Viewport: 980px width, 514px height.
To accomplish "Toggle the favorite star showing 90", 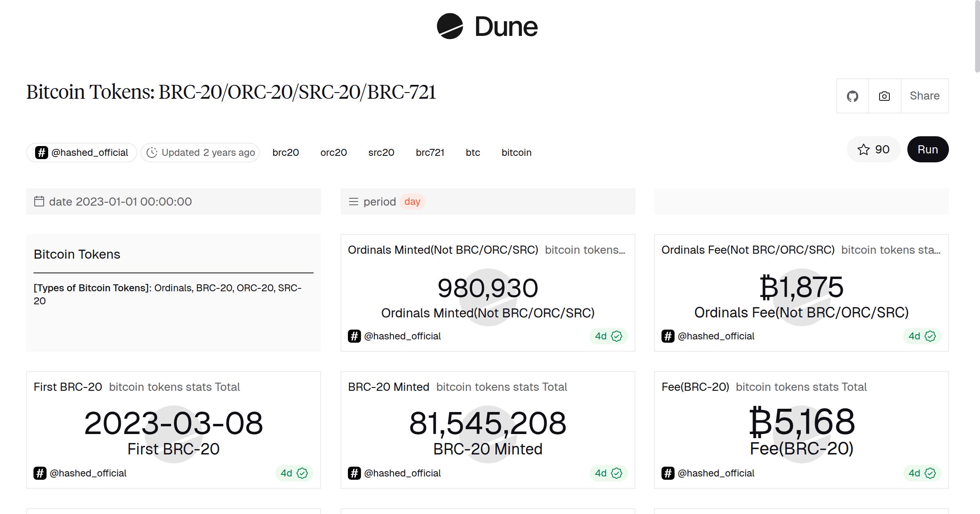I will pyautogui.click(x=873, y=149).
